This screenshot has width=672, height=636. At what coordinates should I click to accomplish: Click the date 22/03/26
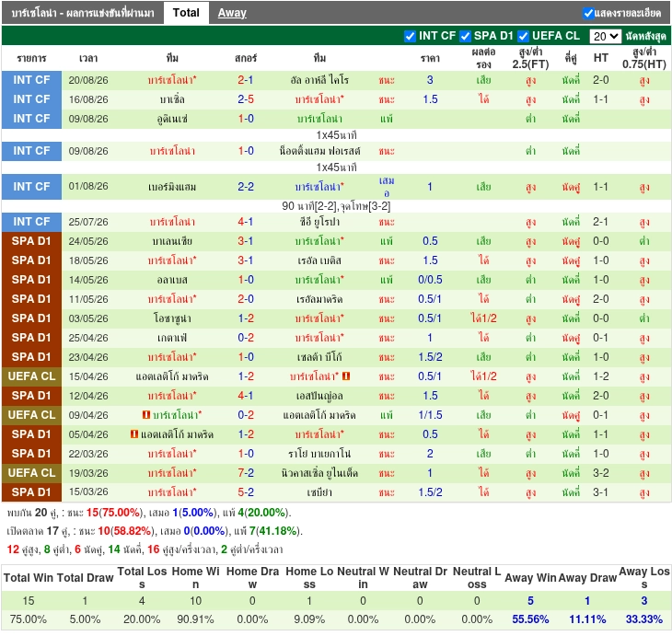coord(88,454)
